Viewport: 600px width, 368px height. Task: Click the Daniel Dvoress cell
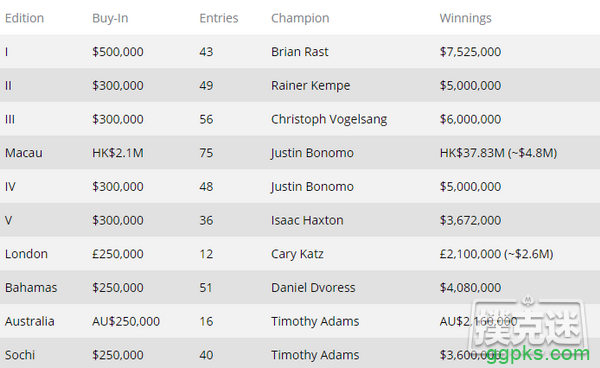313,287
